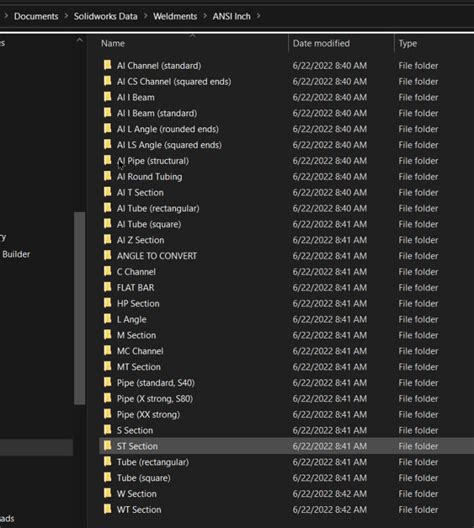
Task: Select the ANGLE TO CONVERT folder icon
Action: (107, 255)
